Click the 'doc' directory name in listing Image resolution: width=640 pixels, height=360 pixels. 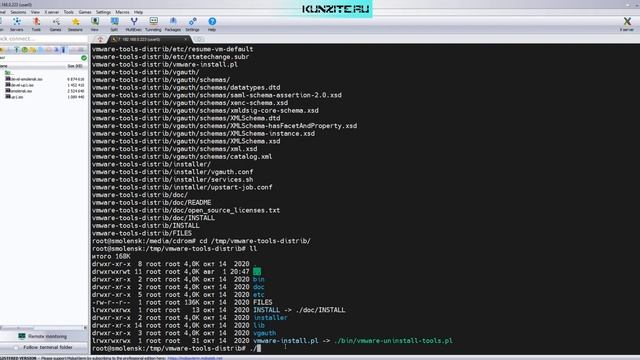coord(259,287)
